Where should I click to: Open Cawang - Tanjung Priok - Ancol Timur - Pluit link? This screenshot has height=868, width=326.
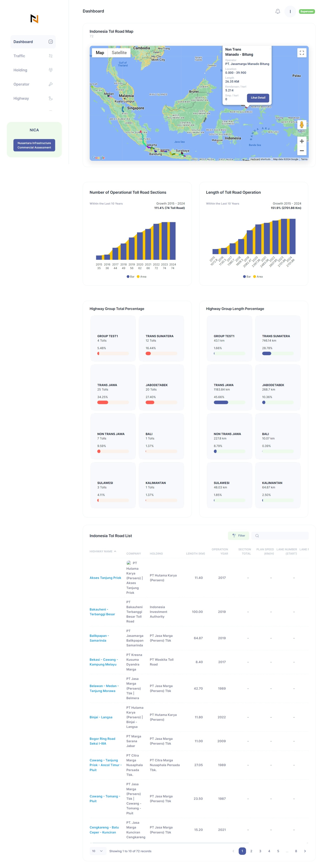tap(105, 765)
